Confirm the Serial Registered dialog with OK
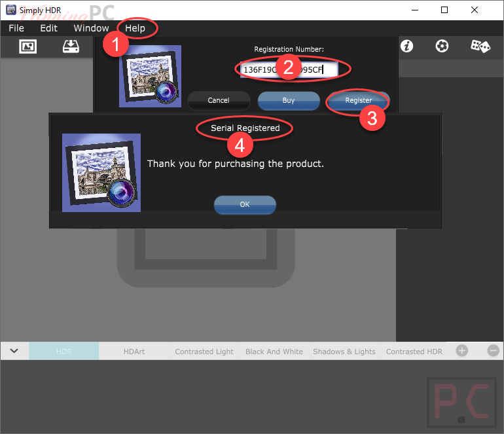This screenshot has width=504, height=434. pos(245,204)
